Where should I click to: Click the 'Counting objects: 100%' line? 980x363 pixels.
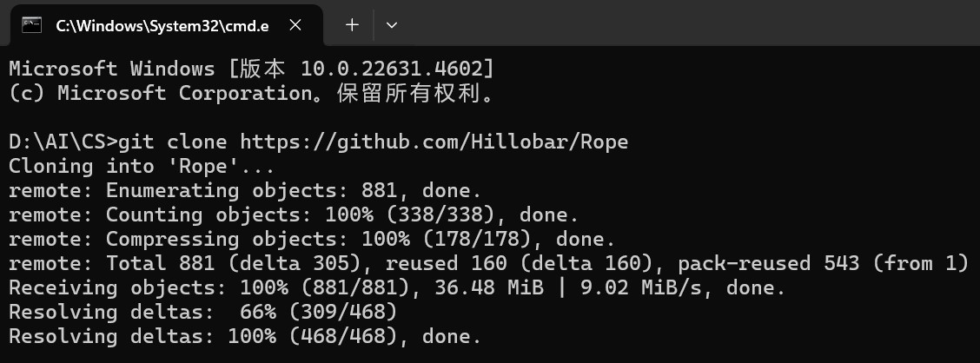pos(294,214)
